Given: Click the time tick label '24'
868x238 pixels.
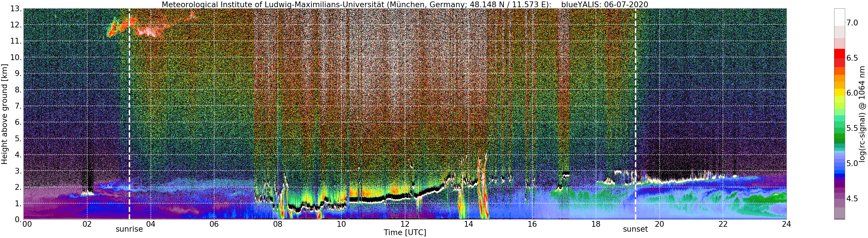Looking at the screenshot, I should (x=786, y=224).
